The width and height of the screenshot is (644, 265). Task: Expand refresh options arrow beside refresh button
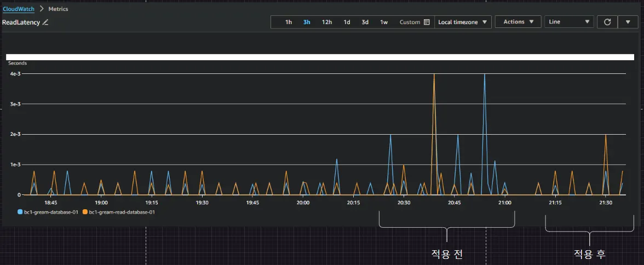click(x=627, y=22)
